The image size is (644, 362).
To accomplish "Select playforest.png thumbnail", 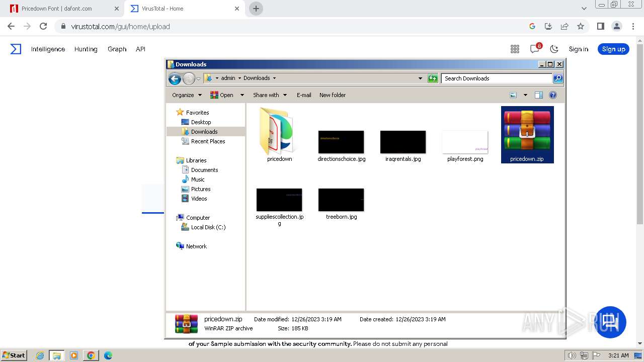I will [465, 142].
